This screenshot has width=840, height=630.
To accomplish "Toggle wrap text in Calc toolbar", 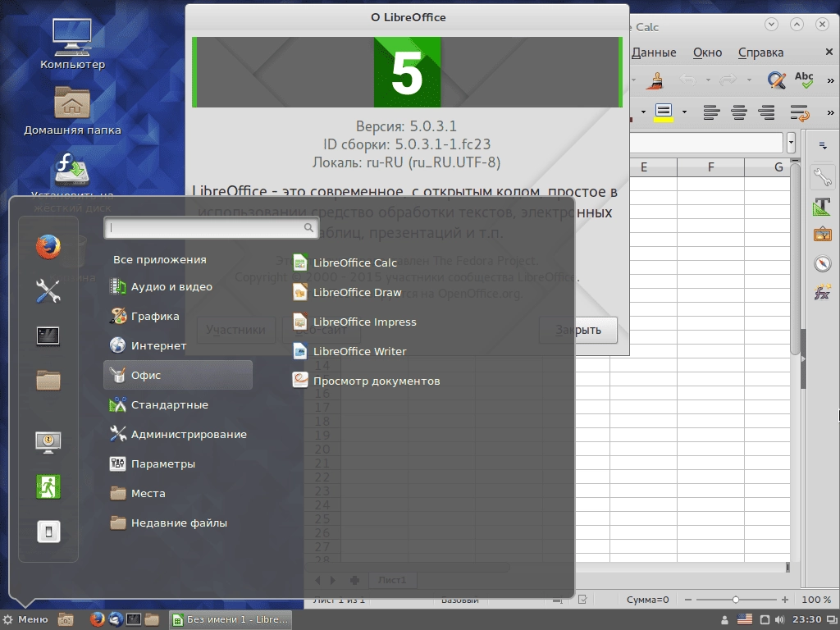I will pyautogui.click(x=799, y=112).
